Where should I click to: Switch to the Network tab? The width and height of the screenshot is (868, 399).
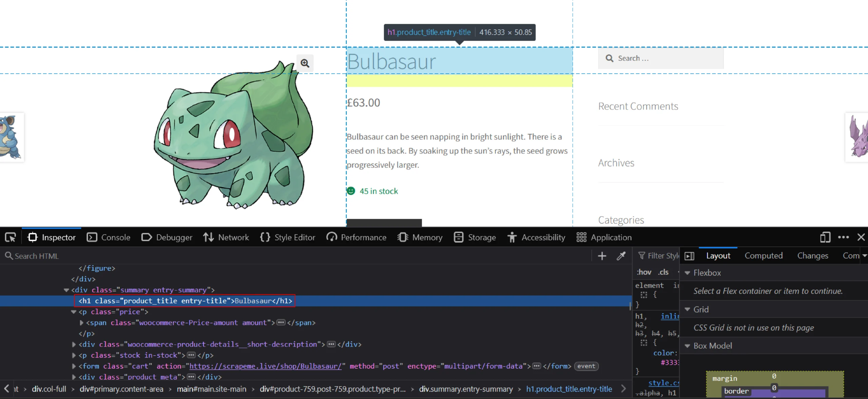[226, 237]
